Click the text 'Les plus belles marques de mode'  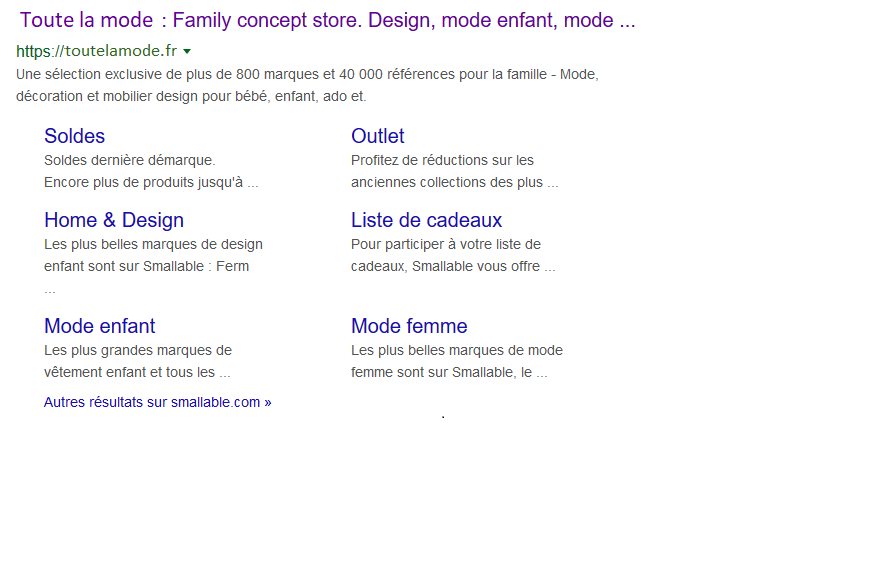click(457, 350)
